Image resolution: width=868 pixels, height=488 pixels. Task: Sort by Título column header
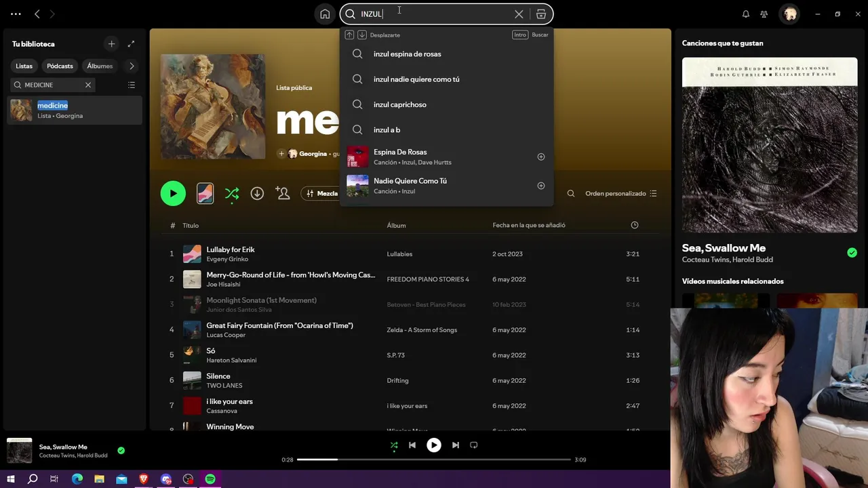coord(191,226)
